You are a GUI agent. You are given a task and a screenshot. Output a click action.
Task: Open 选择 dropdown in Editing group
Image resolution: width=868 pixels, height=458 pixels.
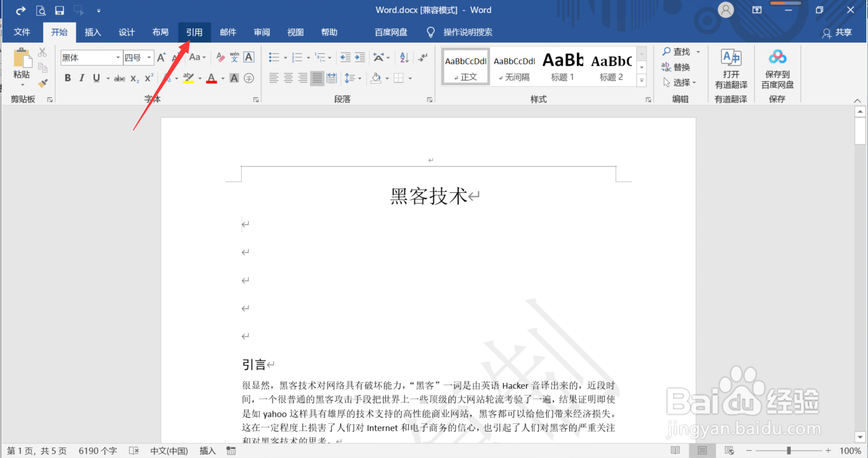679,82
